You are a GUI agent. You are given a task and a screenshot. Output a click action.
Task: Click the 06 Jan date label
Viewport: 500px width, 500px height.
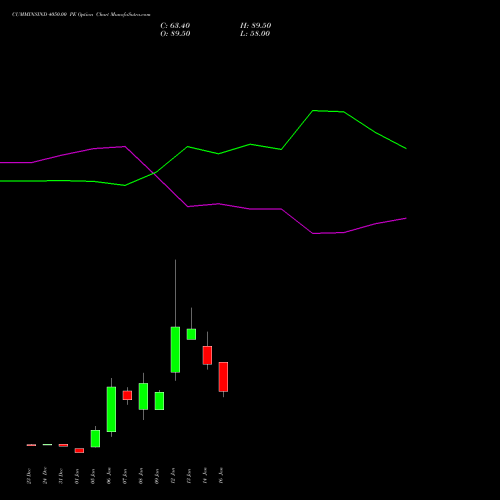point(109,476)
